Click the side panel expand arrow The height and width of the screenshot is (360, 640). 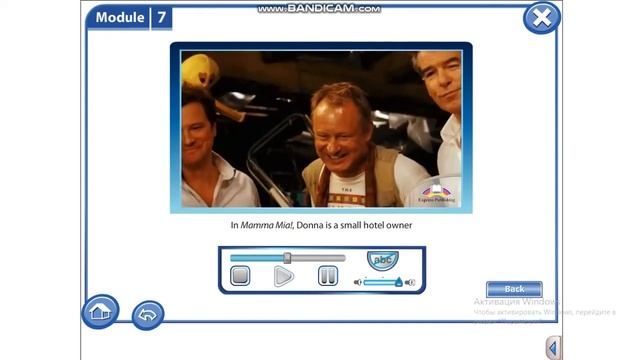point(553,348)
